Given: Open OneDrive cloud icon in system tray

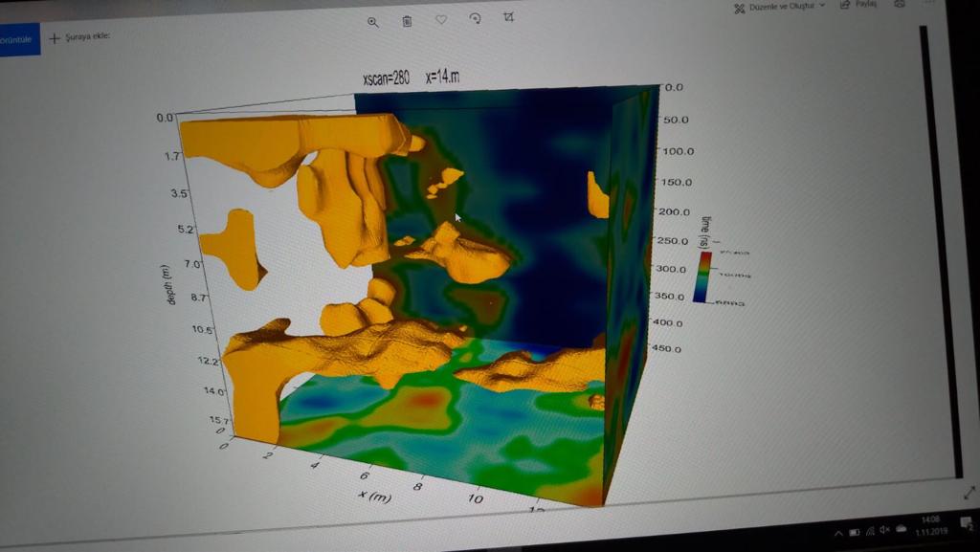Looking at the screenshot, I should pos(900,529).
